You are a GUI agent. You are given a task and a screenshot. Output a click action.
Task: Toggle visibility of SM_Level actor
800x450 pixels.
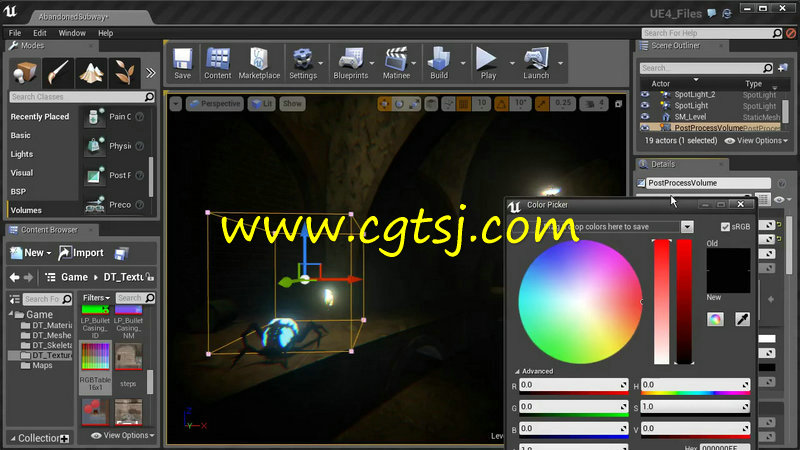click(x=645, y=116)
